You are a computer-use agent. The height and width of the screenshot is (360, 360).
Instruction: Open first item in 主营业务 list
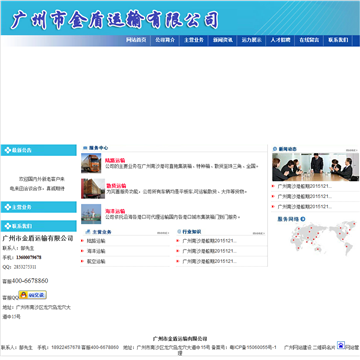pyautogui.click(x=96, y=241)
